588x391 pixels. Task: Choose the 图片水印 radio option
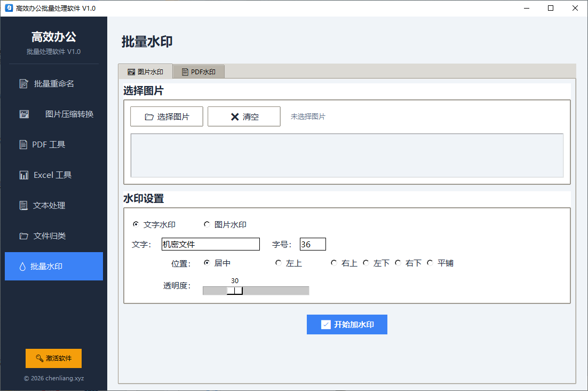[206, 224]
